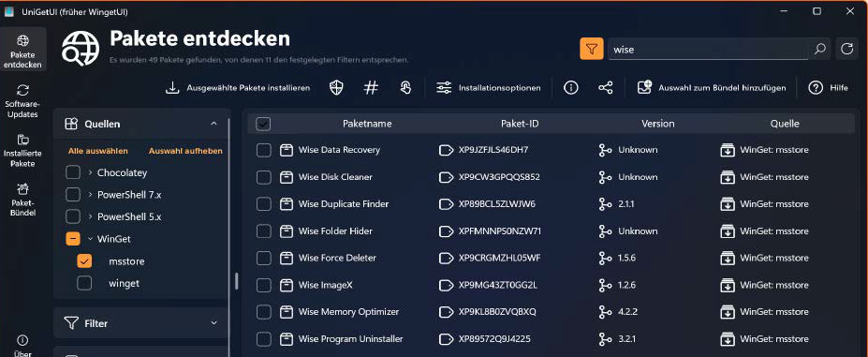This screenshot has height=357, width=868.
Task: Toggle the select-all checkbox in the table header
Action: tap(263, 125)
